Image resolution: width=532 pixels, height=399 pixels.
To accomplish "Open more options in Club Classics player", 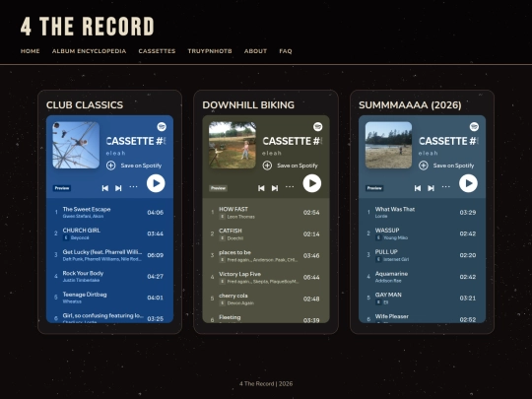I will pos(133,186).
